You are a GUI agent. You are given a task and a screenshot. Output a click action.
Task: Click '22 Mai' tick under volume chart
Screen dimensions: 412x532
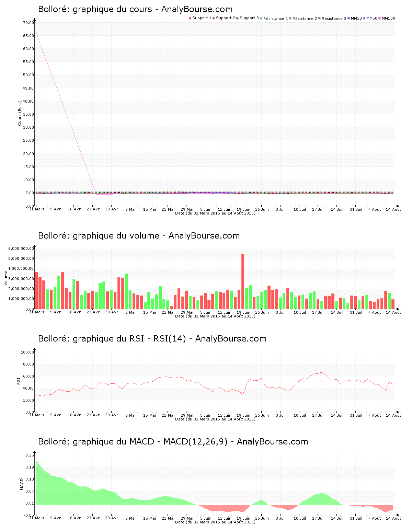pyautogui.click(x=168, y=312)
